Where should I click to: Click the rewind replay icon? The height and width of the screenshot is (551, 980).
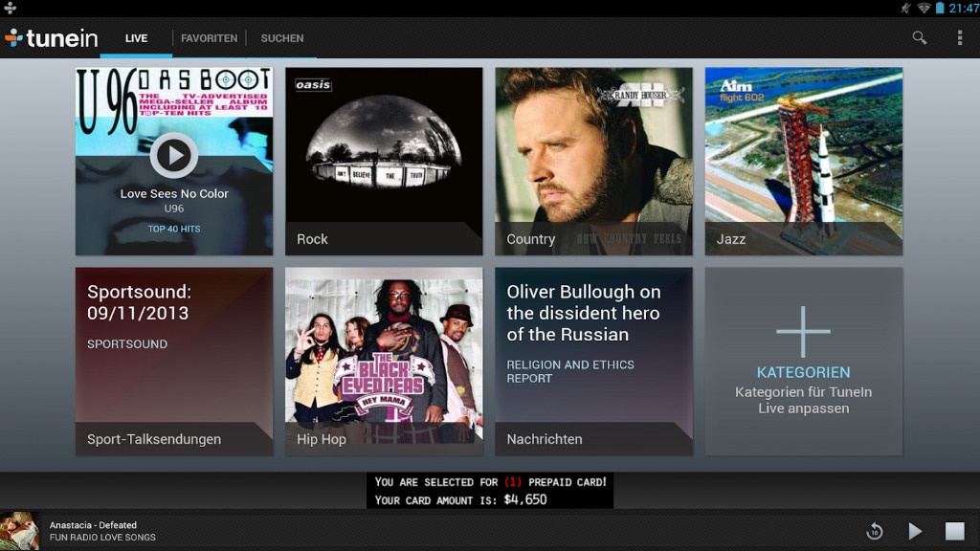pyautogui.click(x=874, y=531)
